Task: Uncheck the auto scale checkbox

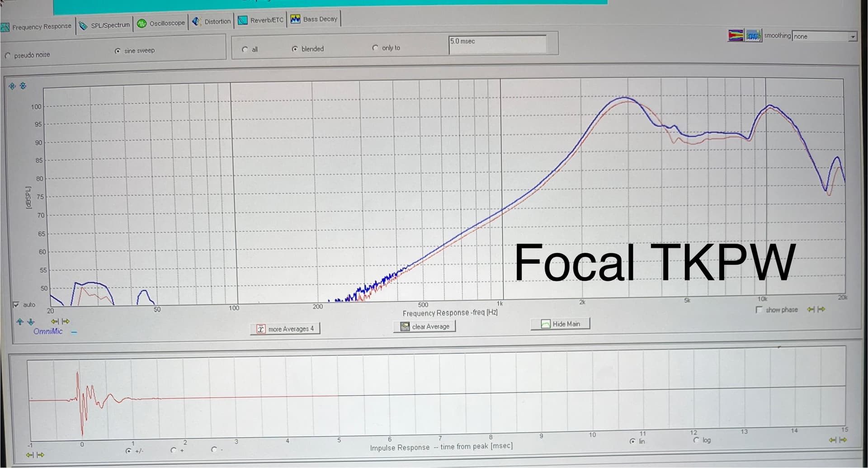Action: tap(16, 305)
